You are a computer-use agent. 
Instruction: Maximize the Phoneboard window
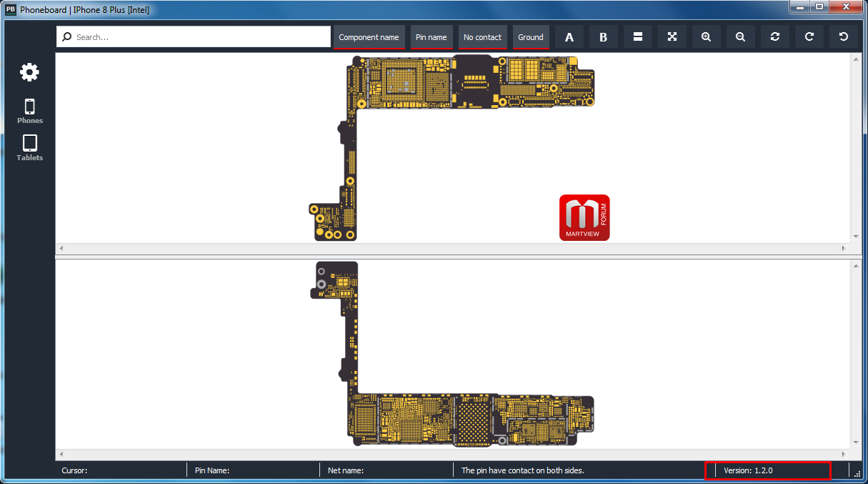point(819,6)
